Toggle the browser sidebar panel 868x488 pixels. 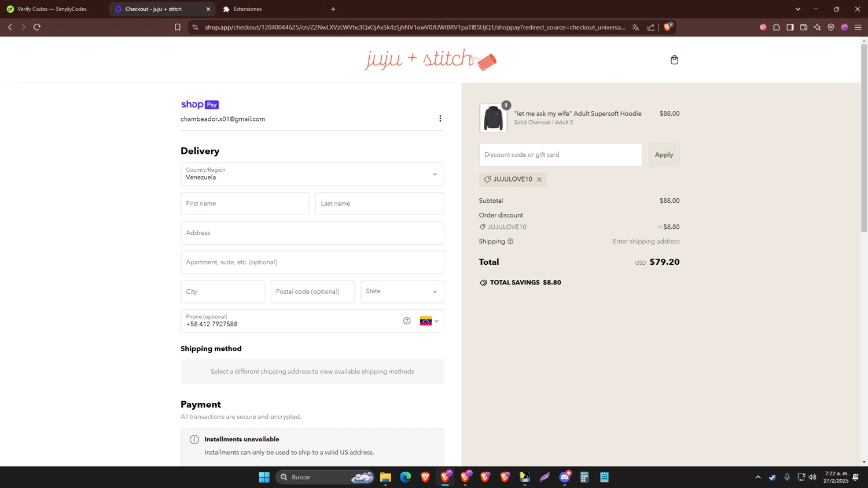[790, 27]
